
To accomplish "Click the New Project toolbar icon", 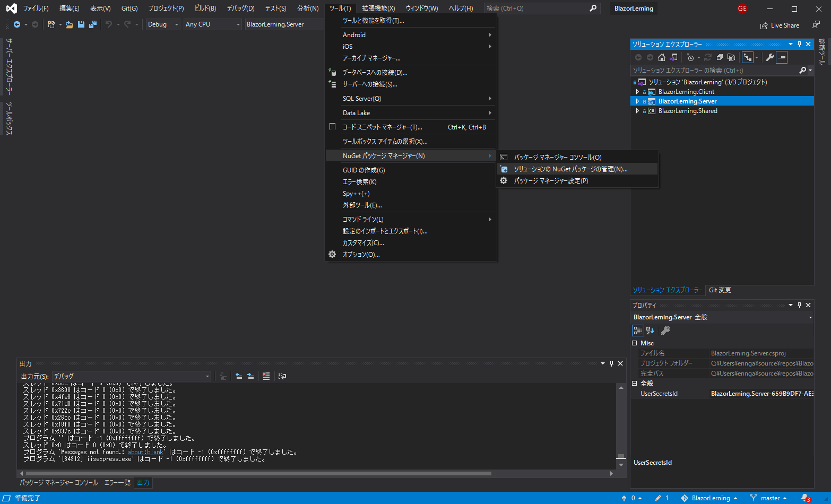I will [51, 24].
